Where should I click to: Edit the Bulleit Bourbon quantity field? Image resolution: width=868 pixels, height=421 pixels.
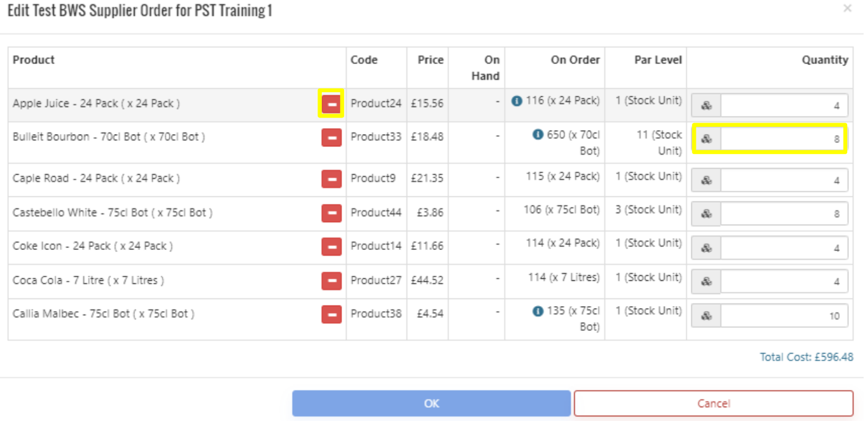[783, 139]
